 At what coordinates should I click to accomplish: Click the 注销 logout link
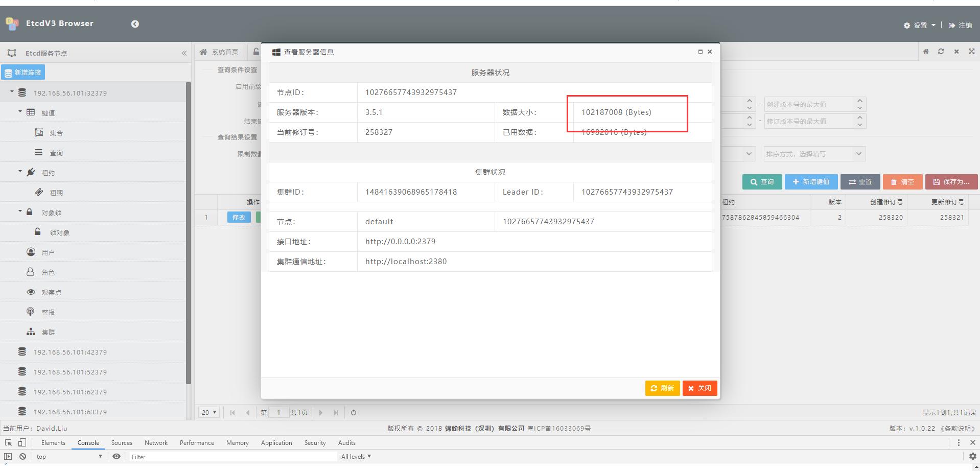961,25
